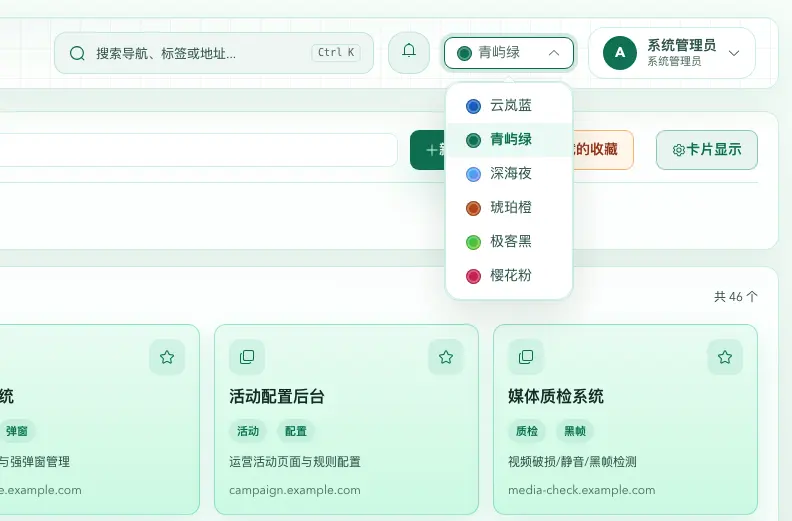Select the 樱花粉 theme option
792x521 pixels.
[509, 275]
